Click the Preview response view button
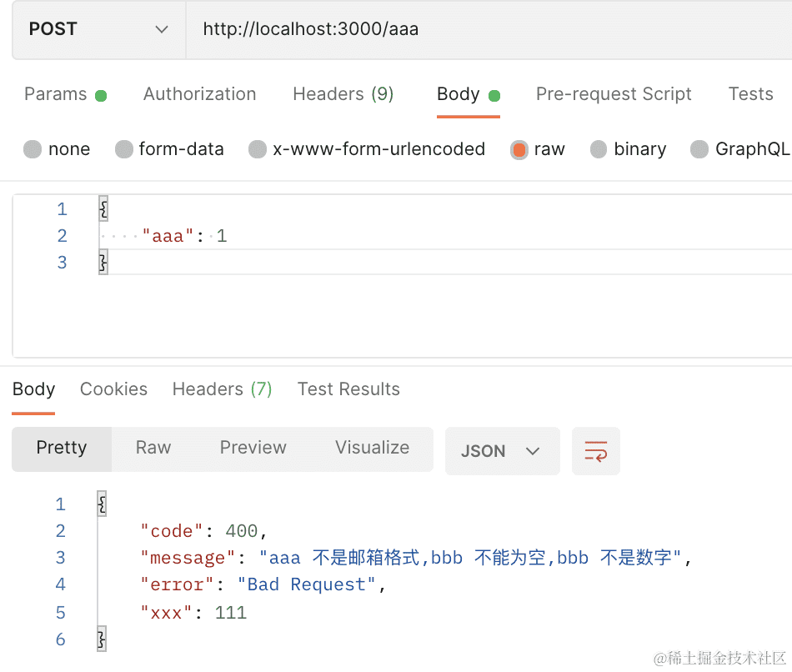This screenshot has height=672, width=792. click(x=253, y=448)
